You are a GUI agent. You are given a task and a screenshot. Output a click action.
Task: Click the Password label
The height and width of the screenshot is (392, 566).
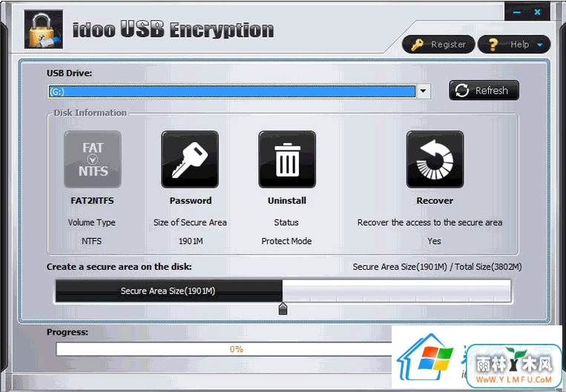point(191,201)
